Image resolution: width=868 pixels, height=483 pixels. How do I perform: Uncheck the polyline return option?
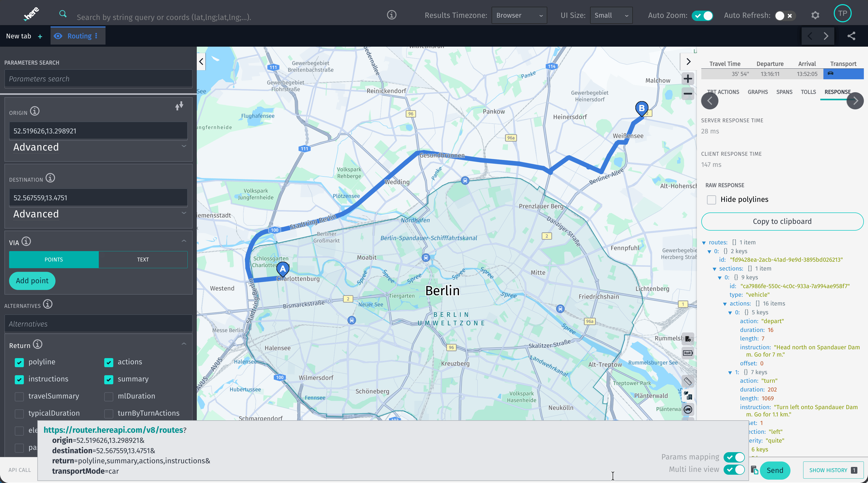(19, 363)
